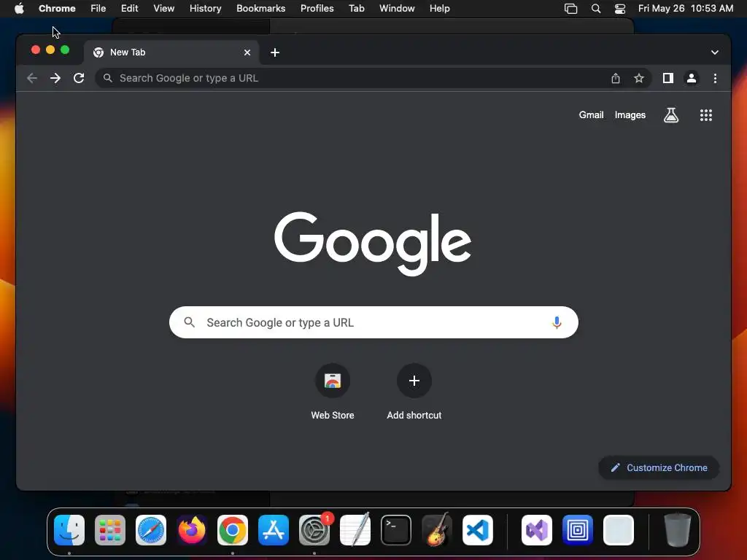
Task: Open Finder from the Dock
Action: tap(69, 530)
